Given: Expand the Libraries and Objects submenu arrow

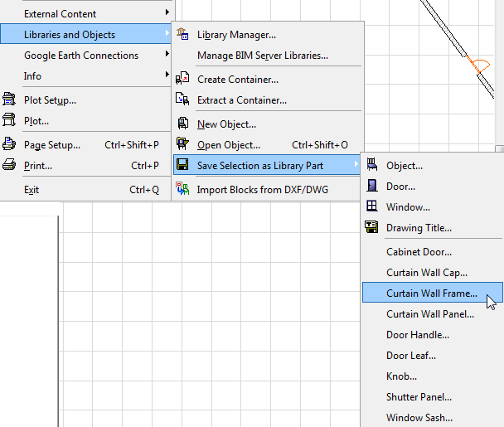Looking at the screenshot, I should coord(167,33).
